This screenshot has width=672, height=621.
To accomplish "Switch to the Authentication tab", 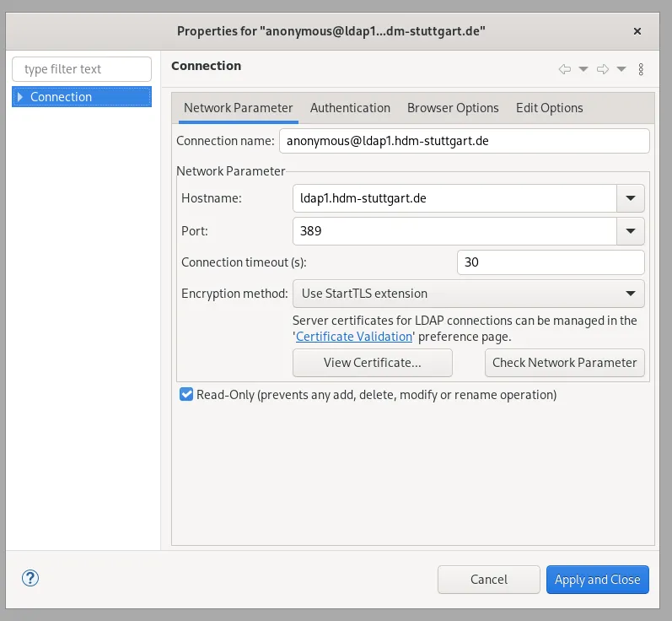I will click(350, 108).
